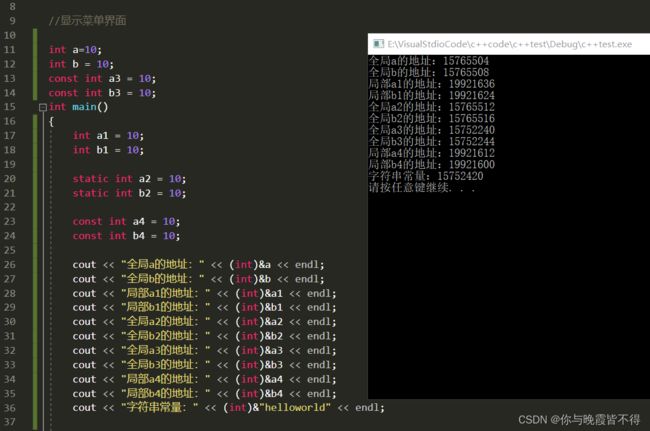Click the 'const int b4 = 10;' line

126,236
